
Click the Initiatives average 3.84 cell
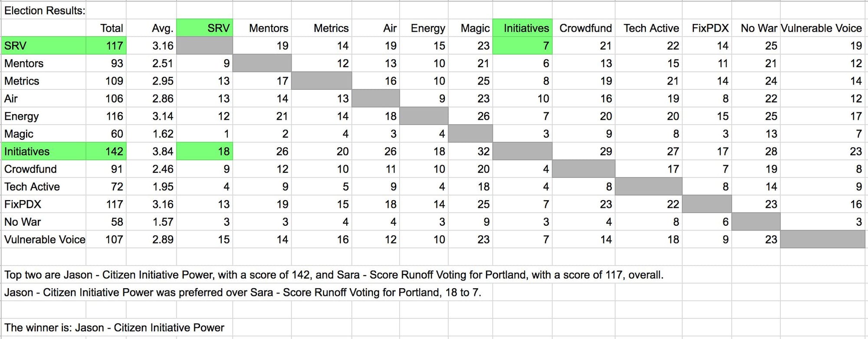click(x=151, y=151)
